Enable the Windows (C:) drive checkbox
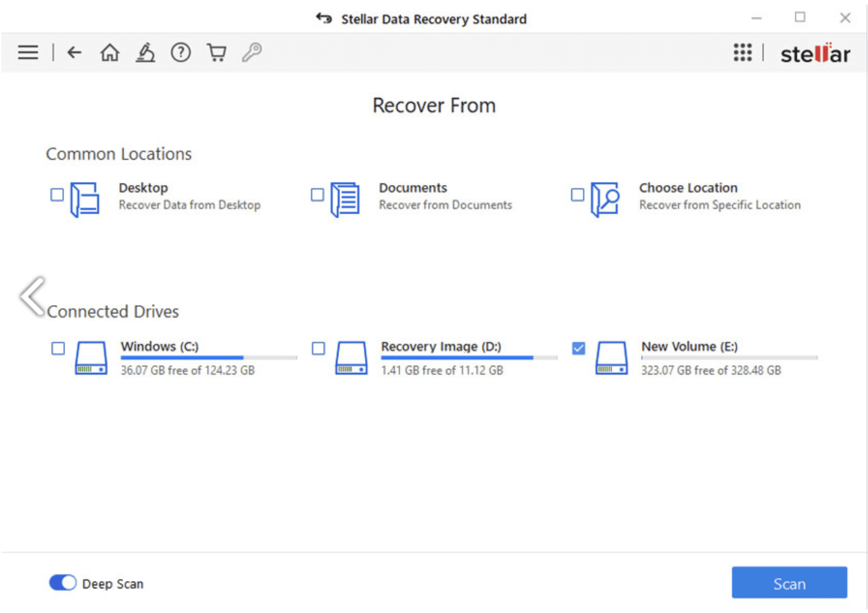868x613 pixels. pos(58,348)
